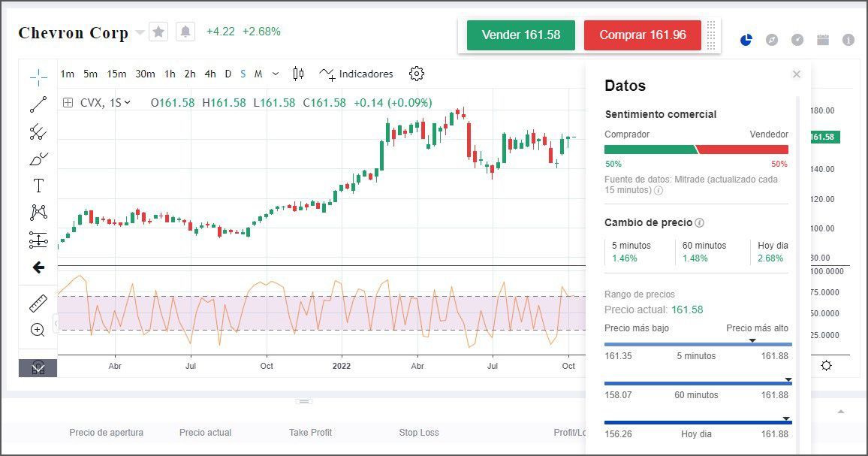This screenshot has height=456, width=868.
Task: Toggle price alert bell icon
Action: pos(185,32)
